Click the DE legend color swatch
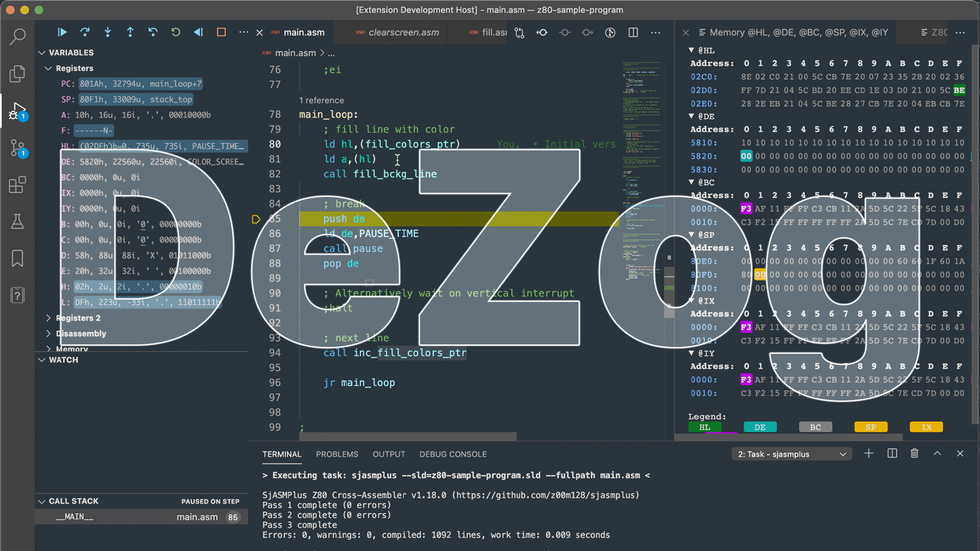Image resolution: width=980 pixels, height=551 pixels. [760, 427]
